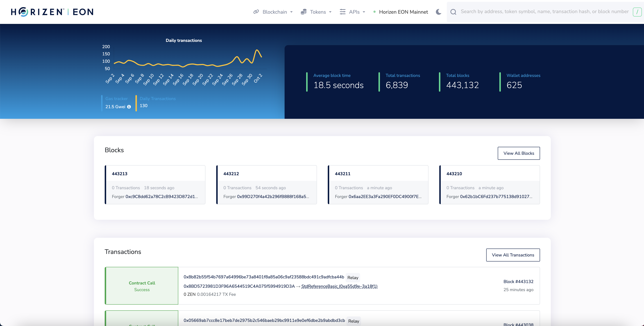The image size is (644, 326).
Task: Click the Contract Call Success status box
Action: click(142, 286)
